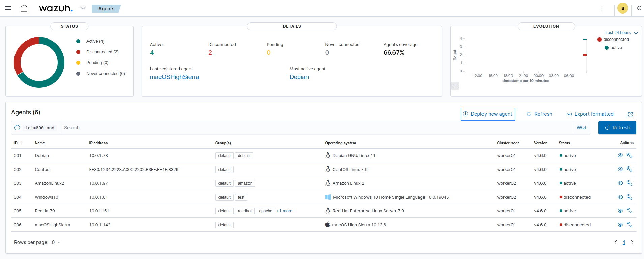Open most active agent Debian link
The height and width of the screenshot is (259, 644).
[x=299, y=77]
